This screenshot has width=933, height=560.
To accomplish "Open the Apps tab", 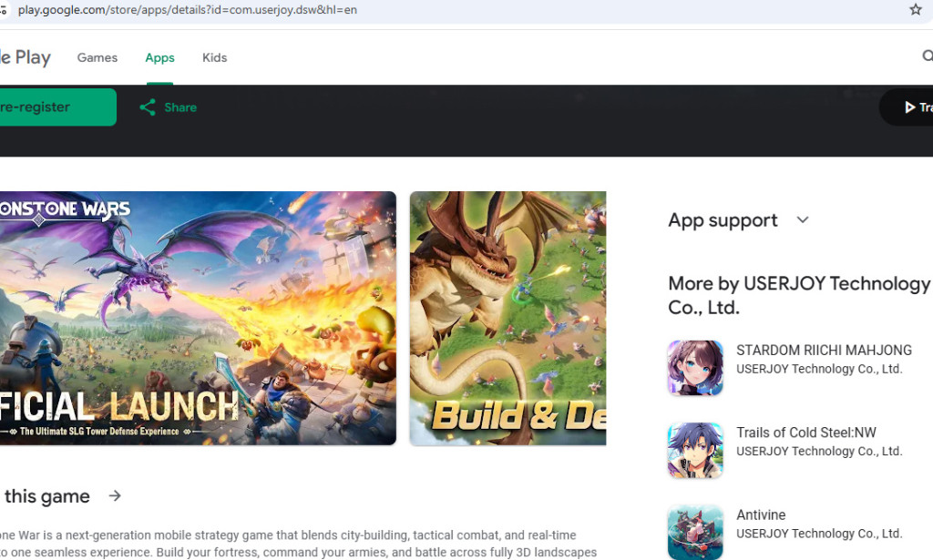I will [x=159, y=57].
